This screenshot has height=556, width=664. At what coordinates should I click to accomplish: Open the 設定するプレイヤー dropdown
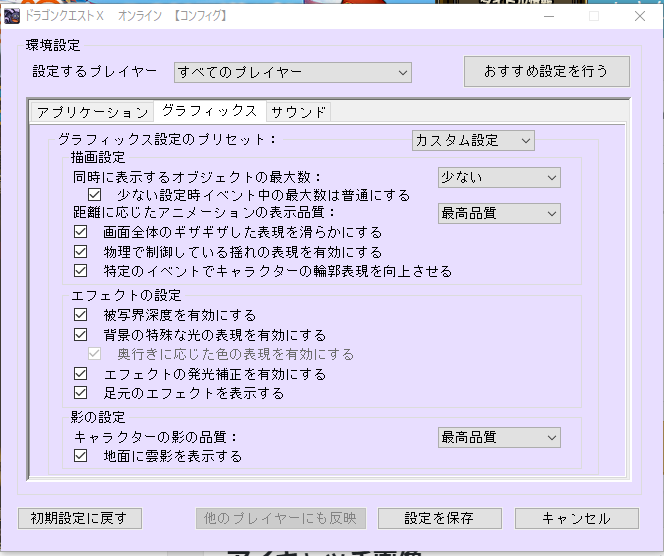[x=292, y=72]
